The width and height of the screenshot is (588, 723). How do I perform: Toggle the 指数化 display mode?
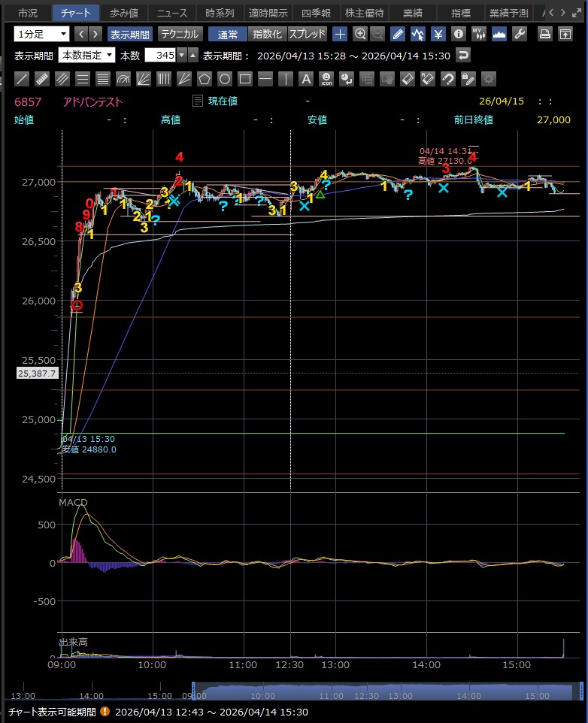[x=267, y=34]
